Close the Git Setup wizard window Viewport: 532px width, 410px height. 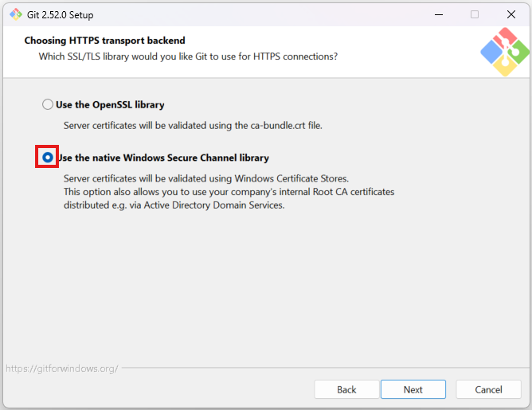tap(510, 14)
